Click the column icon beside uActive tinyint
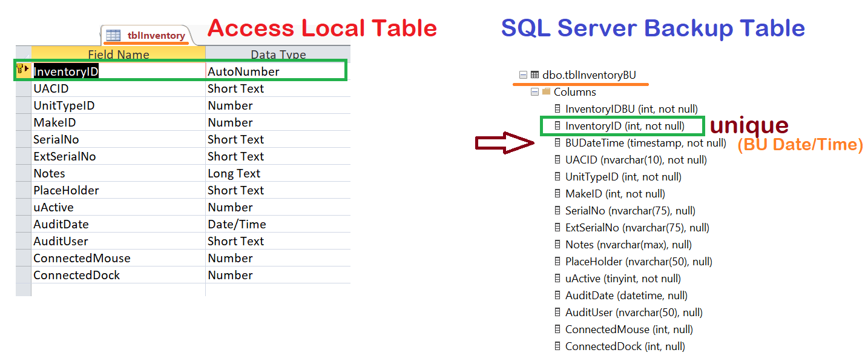This screenshot has width=868, height=364. click(557, 279)
